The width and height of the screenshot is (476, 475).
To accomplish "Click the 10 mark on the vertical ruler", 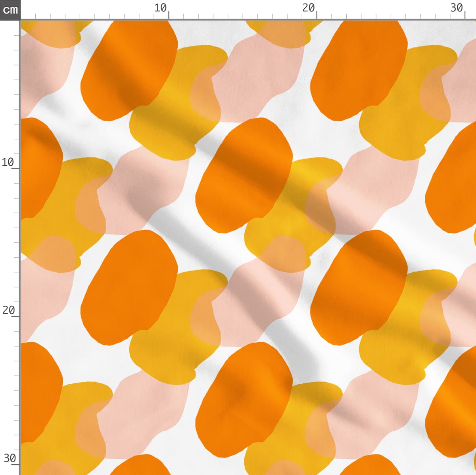I will click(x=8, y=162).
